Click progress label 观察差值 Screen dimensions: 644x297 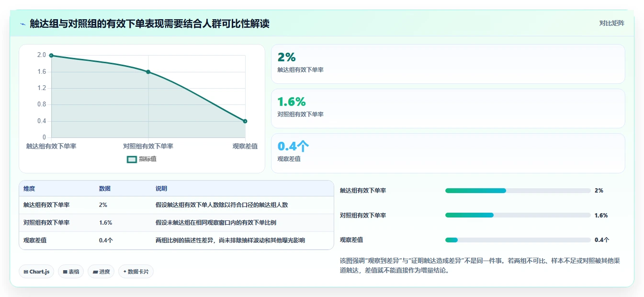point(351,240)
